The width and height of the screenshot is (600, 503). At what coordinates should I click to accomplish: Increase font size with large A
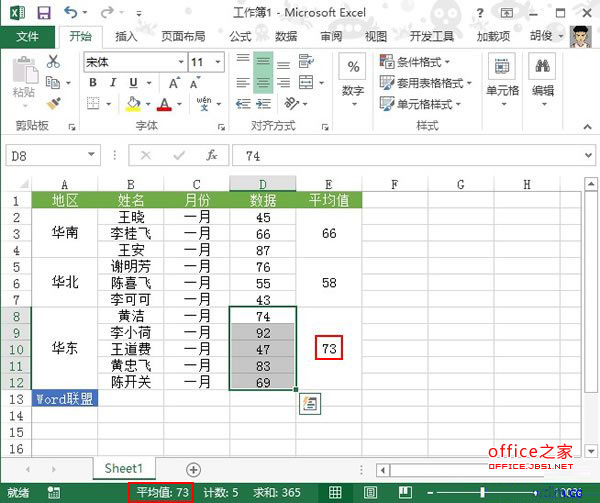174,83
